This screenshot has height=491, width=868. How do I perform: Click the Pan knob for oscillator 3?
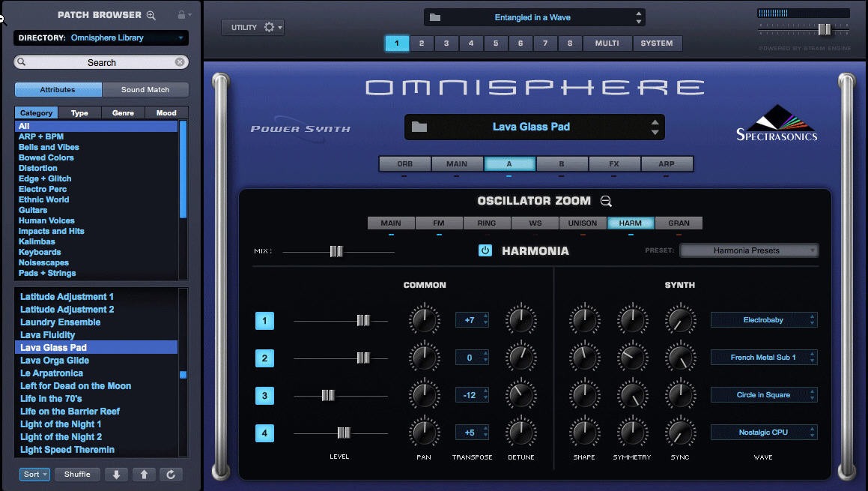click(424, 395)
